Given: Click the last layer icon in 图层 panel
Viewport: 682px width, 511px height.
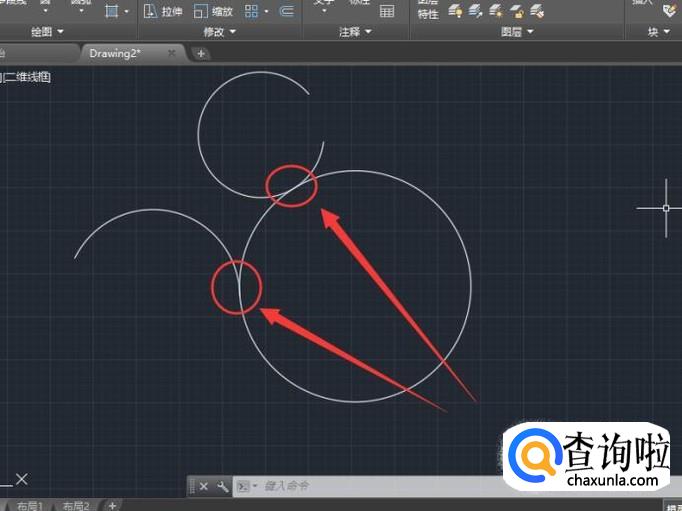Looking at the screenshot, I should tap(537, 11).
